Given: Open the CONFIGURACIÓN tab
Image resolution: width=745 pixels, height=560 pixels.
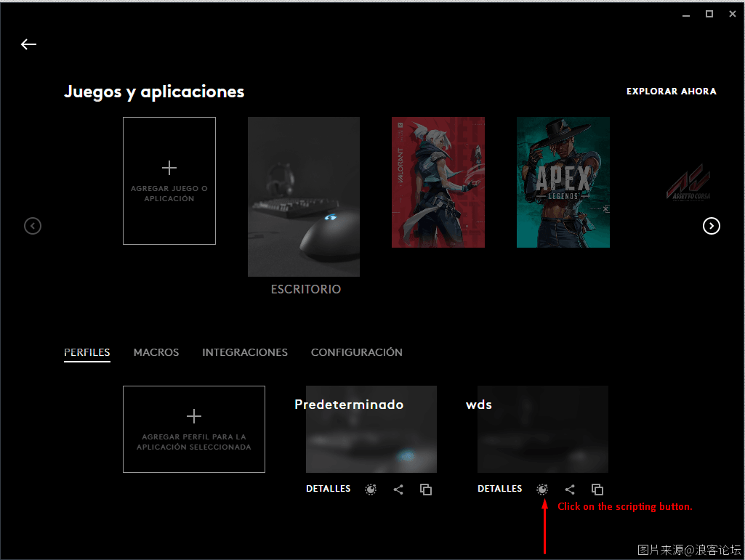Looking at the screenshot, I should (357, 352).
